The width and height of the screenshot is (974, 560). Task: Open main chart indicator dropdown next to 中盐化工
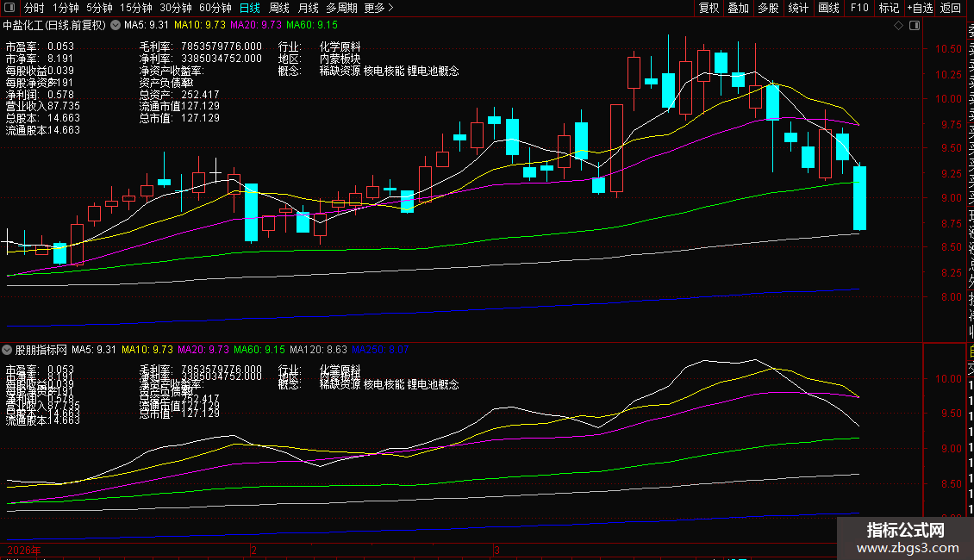pyautogui.click(x=116, y=26)
